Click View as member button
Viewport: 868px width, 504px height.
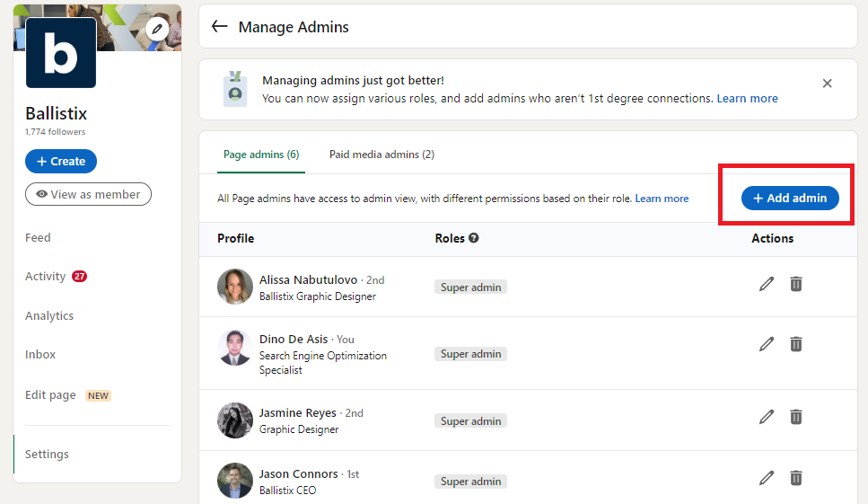coord(88,194)
